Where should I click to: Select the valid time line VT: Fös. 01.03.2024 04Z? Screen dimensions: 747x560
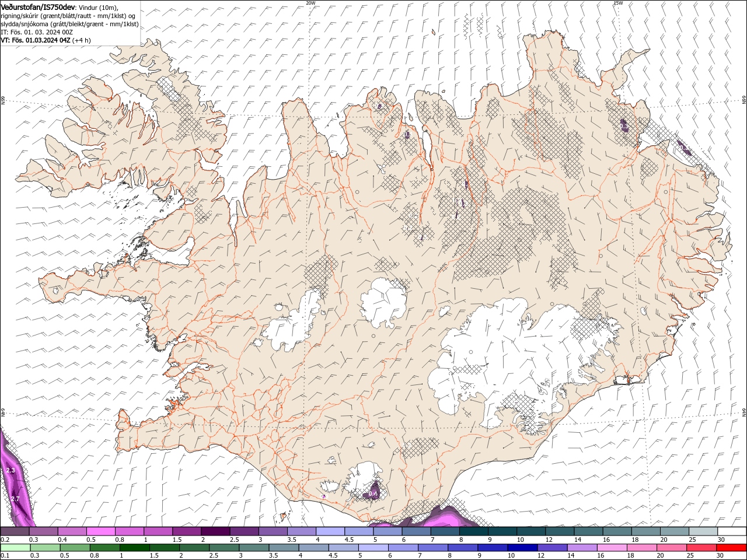36,40
